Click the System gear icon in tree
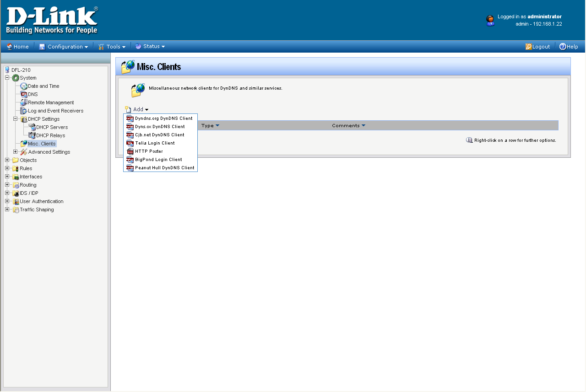 [16, 78]
